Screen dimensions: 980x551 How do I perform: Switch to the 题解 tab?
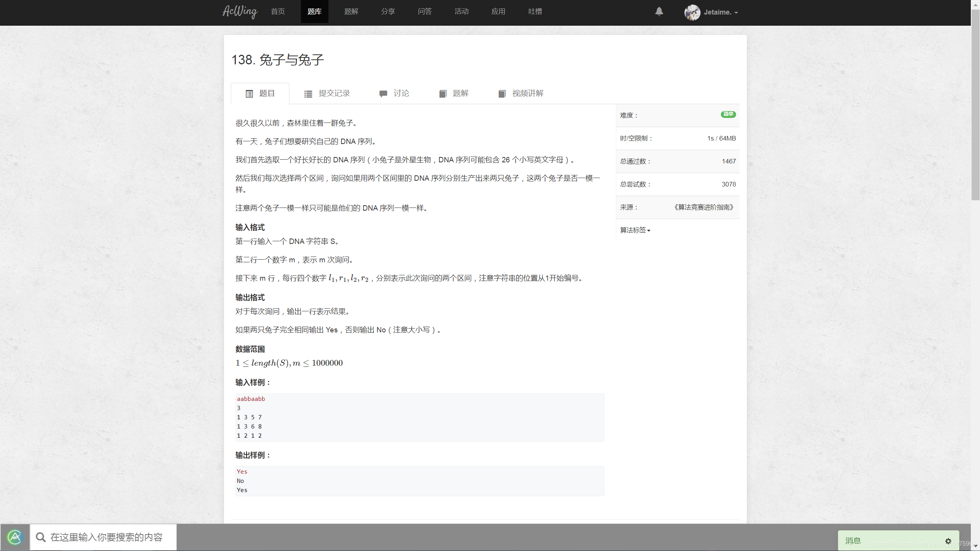[x=461, y=93]
